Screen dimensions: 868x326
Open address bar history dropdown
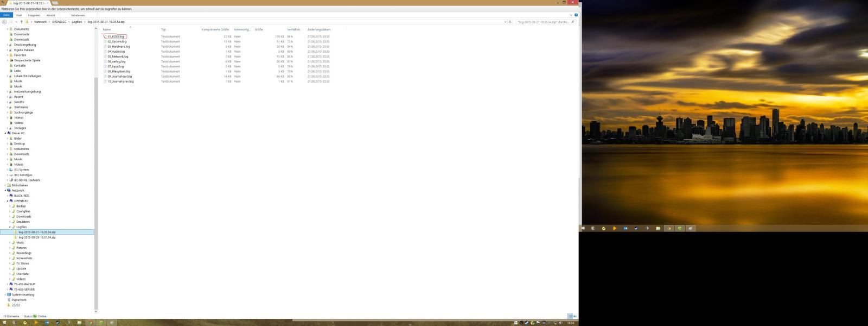[505, 22]
